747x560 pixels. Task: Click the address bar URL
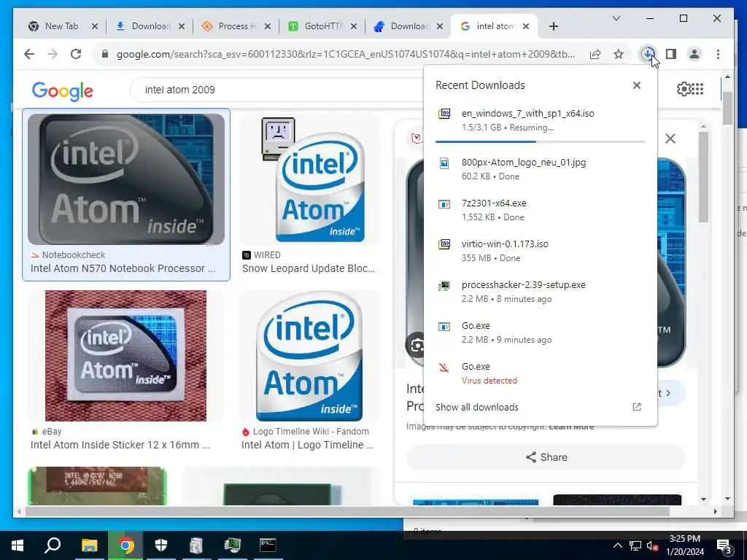tap(345, 54)
